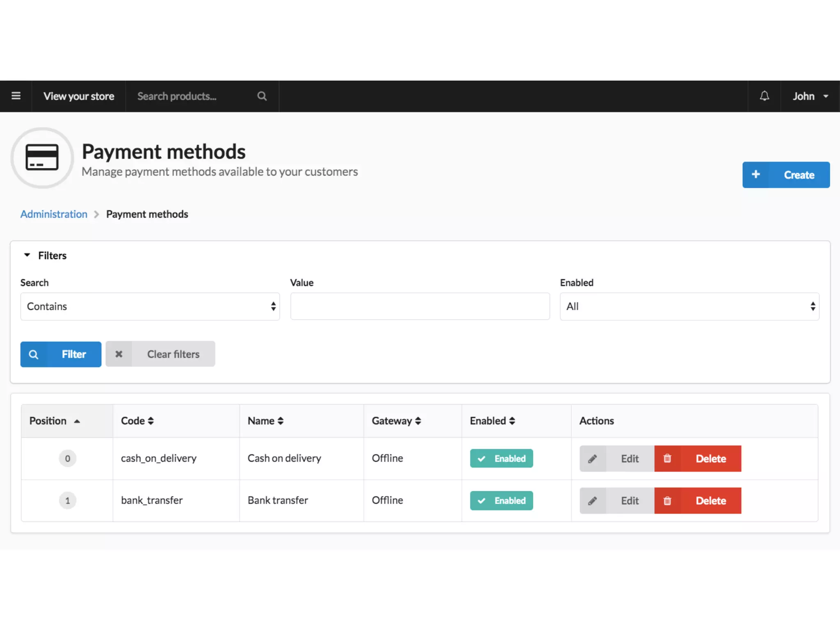Click pencil icon for cash_on_delivery row
The width and height of the screenshot is (840, 630).
tap(593, 459)
